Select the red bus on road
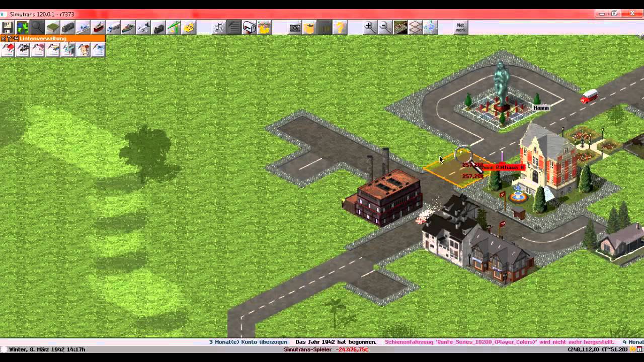Viewport: 644px width, 362px height. tap(589, 96)
